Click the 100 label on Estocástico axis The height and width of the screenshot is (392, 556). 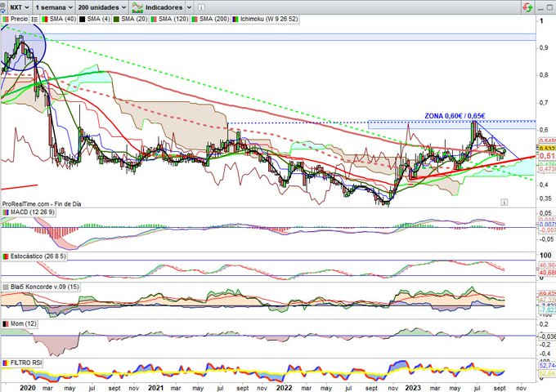(545, 255)
